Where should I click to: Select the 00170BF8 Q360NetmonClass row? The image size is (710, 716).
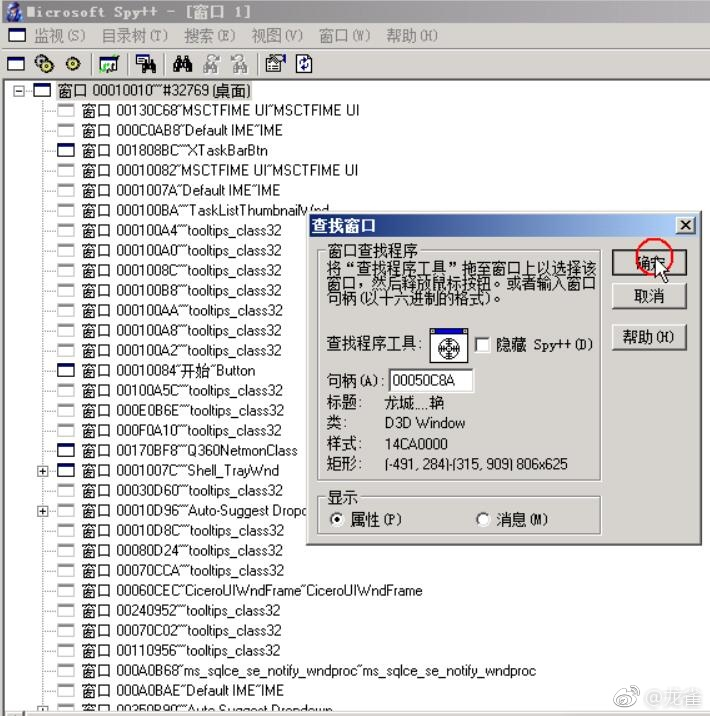coord(189,451)
